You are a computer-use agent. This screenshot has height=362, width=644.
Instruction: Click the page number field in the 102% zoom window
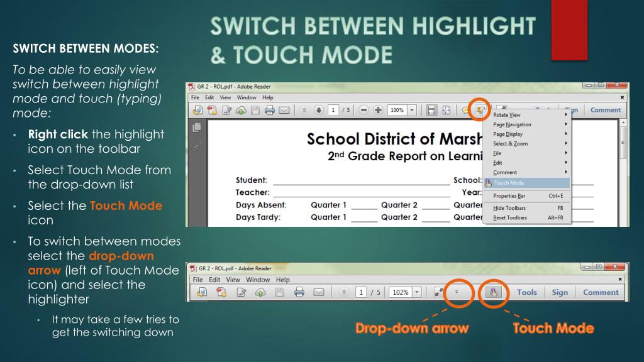pos(360,292)
